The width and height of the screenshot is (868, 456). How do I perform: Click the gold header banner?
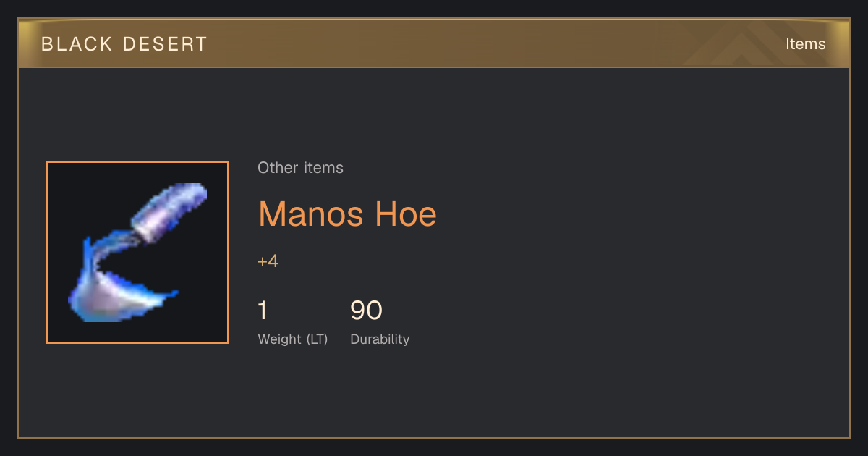434,43
